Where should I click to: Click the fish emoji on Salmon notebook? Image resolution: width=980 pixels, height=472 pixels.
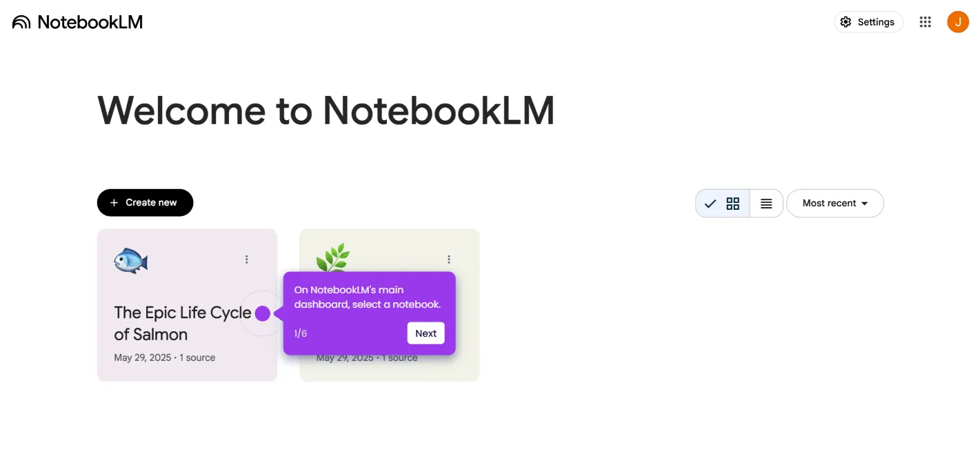131,261
